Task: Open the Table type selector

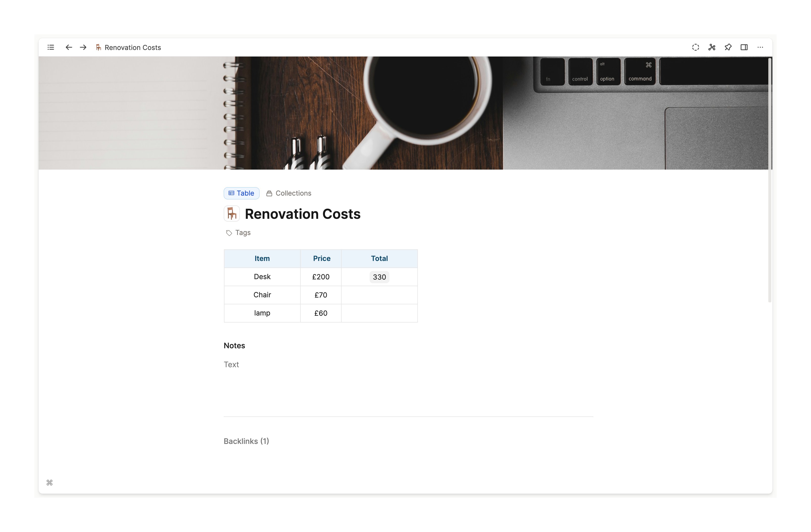Action: click(241, 193)
